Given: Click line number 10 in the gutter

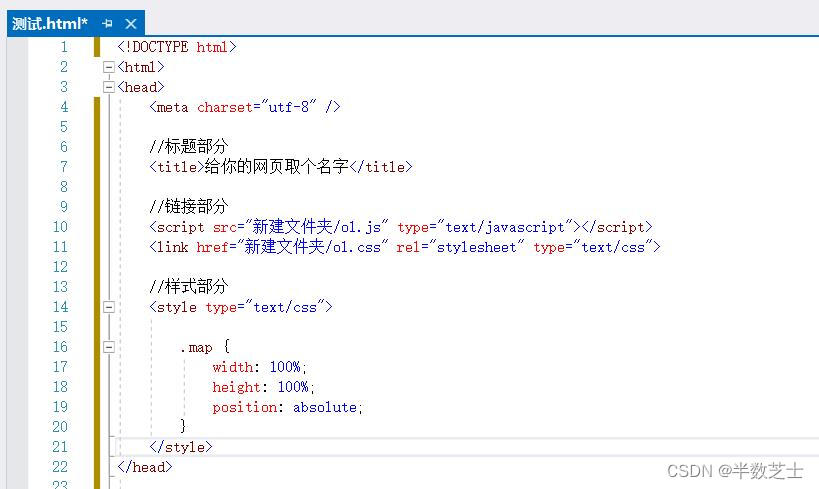Looking at the screenshot, I should click(x=60, y=227).
